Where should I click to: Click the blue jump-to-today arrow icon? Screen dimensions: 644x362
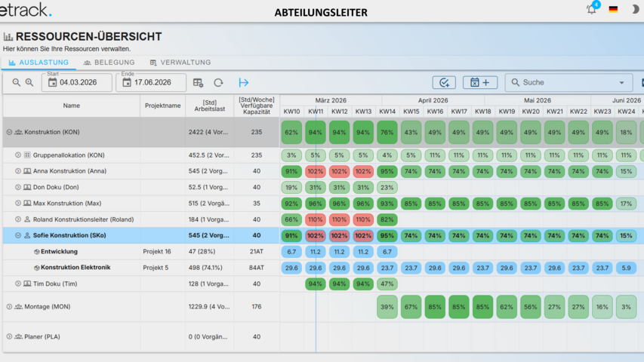244,82
